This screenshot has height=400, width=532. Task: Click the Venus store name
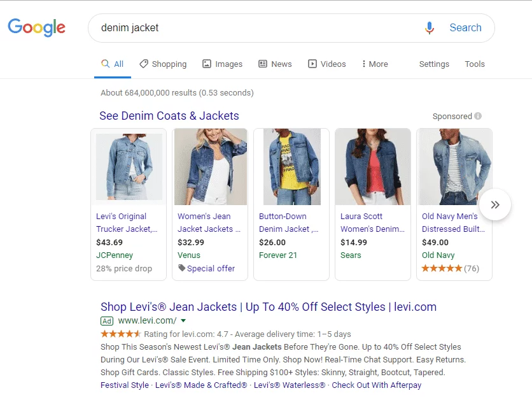click(x=188, y=255)
